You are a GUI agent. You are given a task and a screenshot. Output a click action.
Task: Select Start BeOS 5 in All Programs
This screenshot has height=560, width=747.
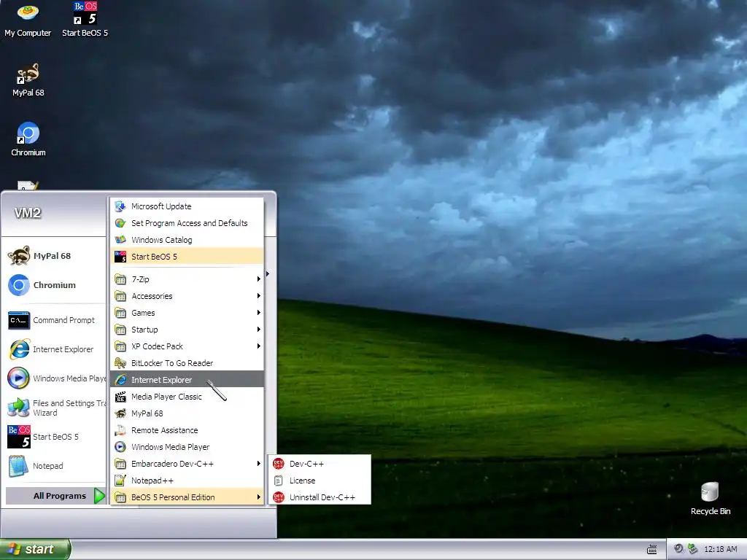[187, 256]
